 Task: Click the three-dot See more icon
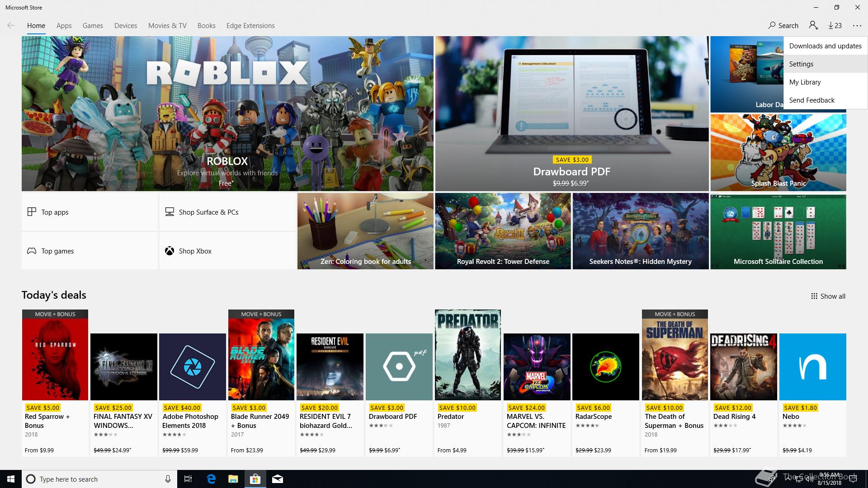click(857, 26)
